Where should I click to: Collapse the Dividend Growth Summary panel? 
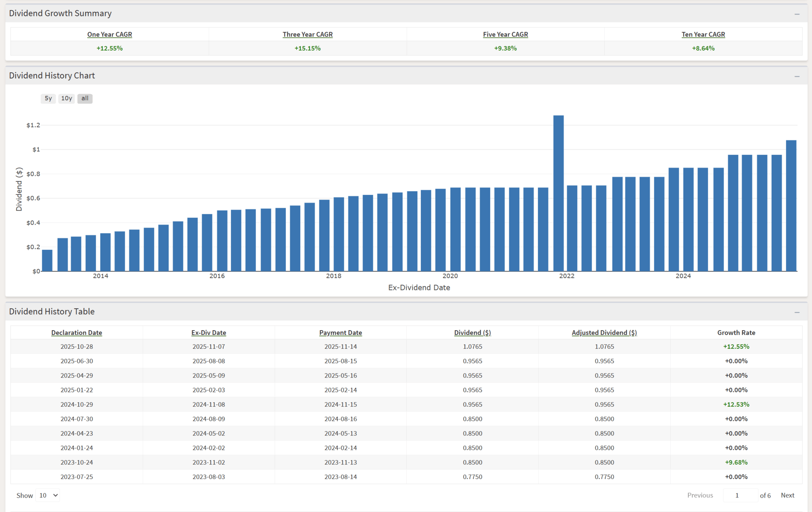coord(797,14)
